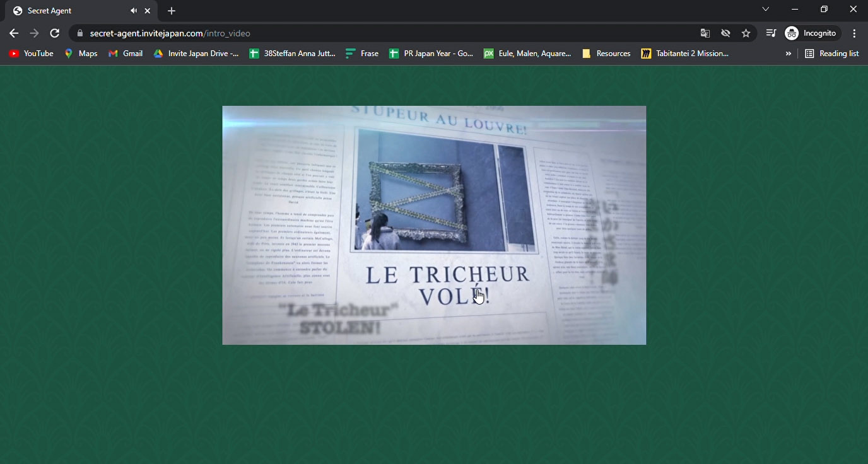Image resolution: width=868 pixels, height=464 pixels.
Task: Mute the Secret Agent tab audio
Action: 134,11
